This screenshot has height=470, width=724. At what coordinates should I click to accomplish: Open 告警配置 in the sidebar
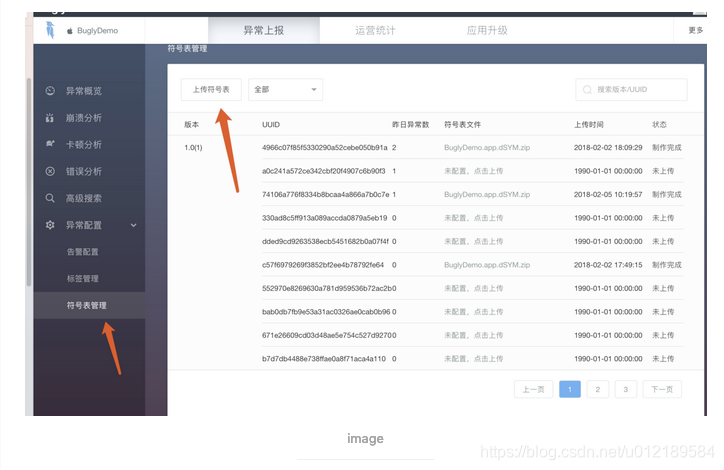tap(82, 252)
